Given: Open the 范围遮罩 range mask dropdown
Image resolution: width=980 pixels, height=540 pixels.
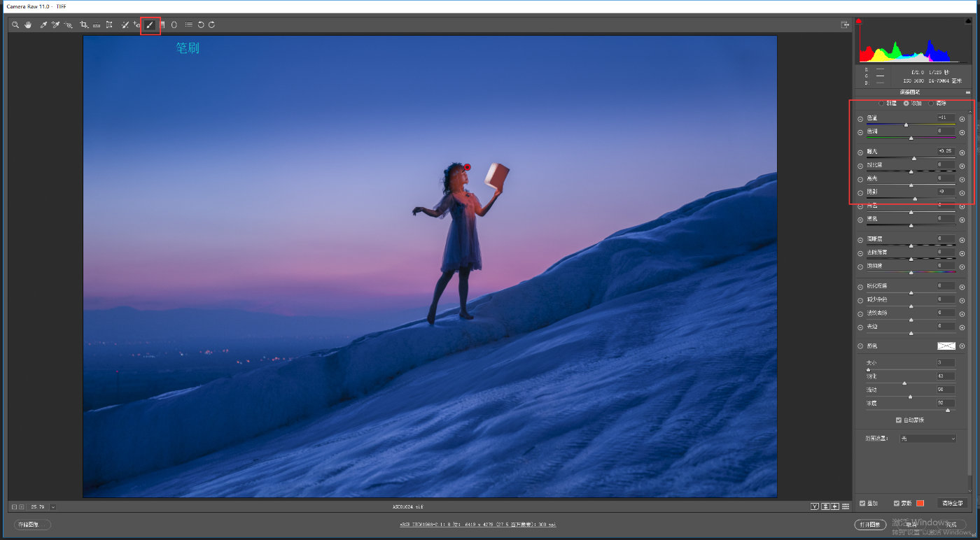Looking at the screenshot, I should 928,439.
